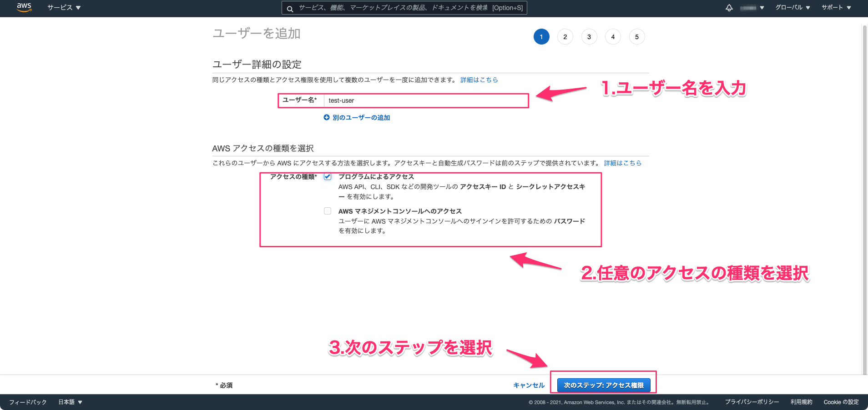Open 詳細はこちら link under ユーザー詳細の設定
Image resolution: width=868 pixels, height=410 pixels.
[x=479, y=80]
